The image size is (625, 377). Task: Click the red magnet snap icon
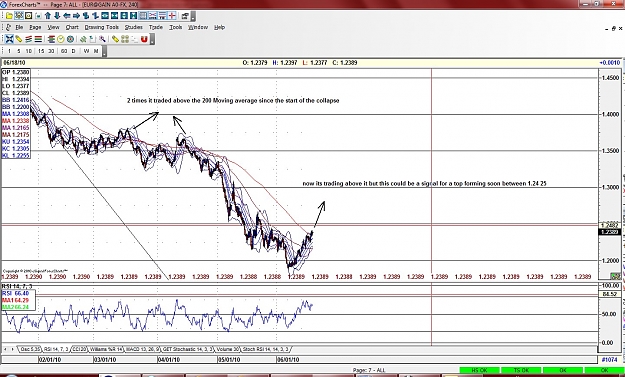click(144, 39)
